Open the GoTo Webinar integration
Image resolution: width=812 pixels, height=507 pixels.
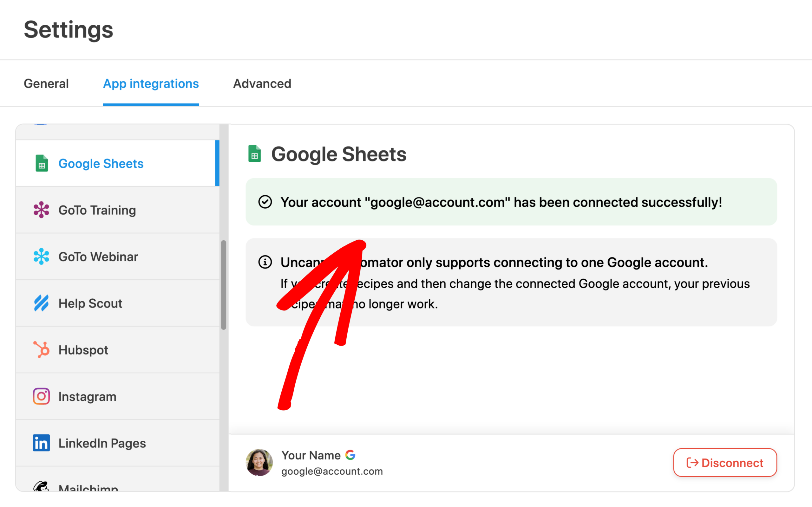pos(117,257)
